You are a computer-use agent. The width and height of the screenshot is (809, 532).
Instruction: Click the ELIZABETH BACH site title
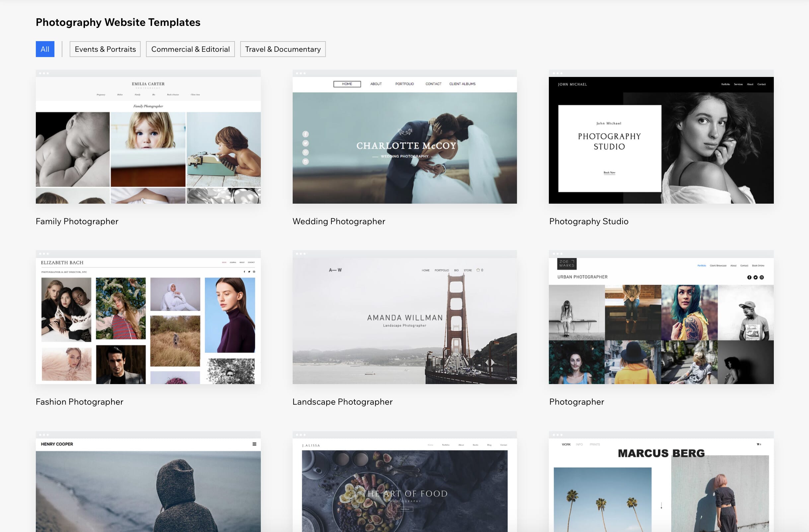[x=62, y=263]
